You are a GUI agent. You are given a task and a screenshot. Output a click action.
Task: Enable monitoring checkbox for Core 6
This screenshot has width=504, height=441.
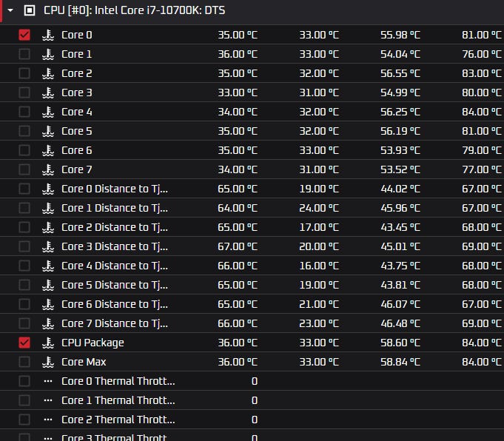pos(24,150)
